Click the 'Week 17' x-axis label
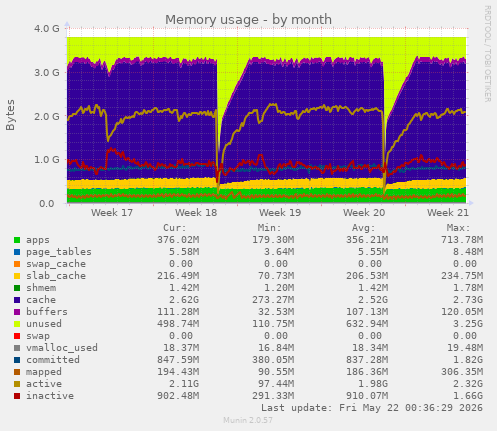This screenshot has height=431, width=497. click(x=112, y=213)
